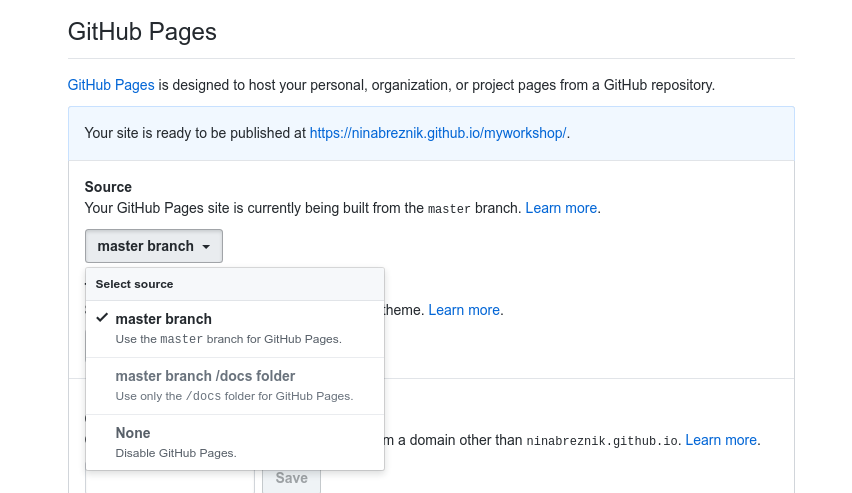Click 'Disable GitHub Pages.' description text
Viewport: 852px width, 493px height.
pyautogui.click(x=176, y=453)
